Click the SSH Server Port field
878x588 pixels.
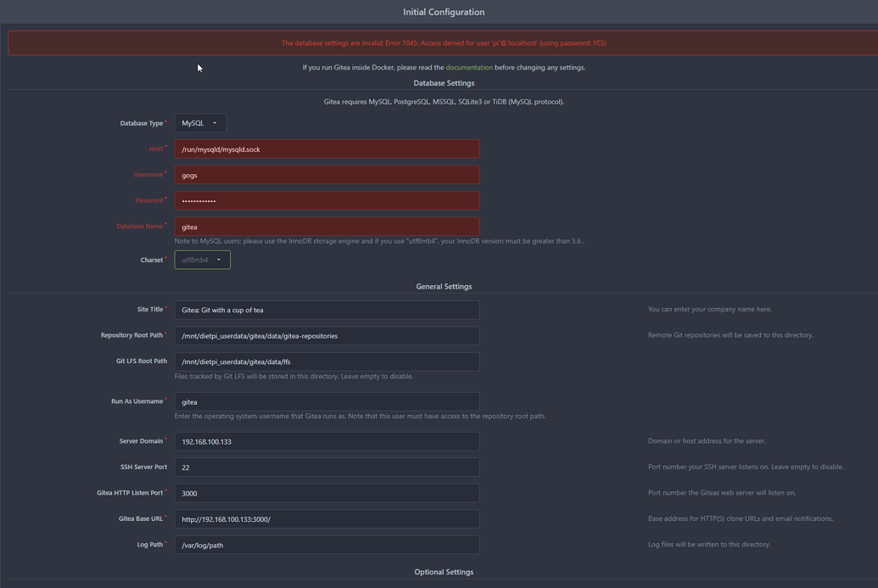tap(327, 468)
